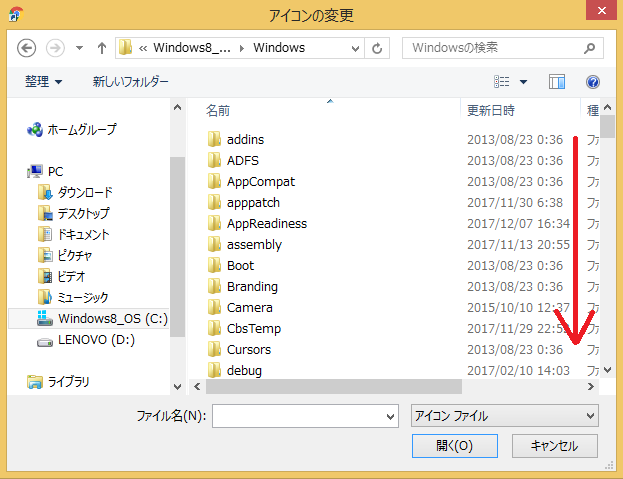Select the Boot folder
Screen dimensions: 623x479
point(231,265)
